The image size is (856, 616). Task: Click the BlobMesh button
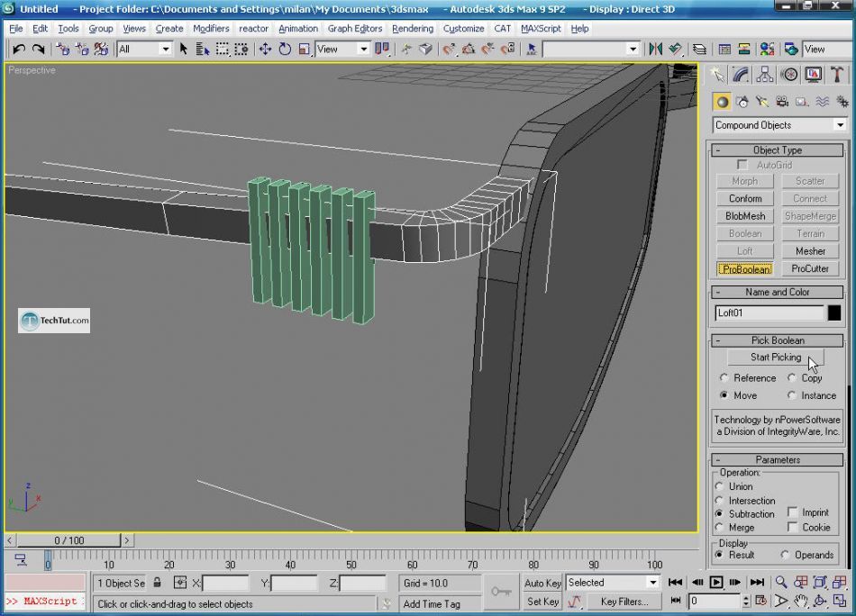click(x=745, y=216)
